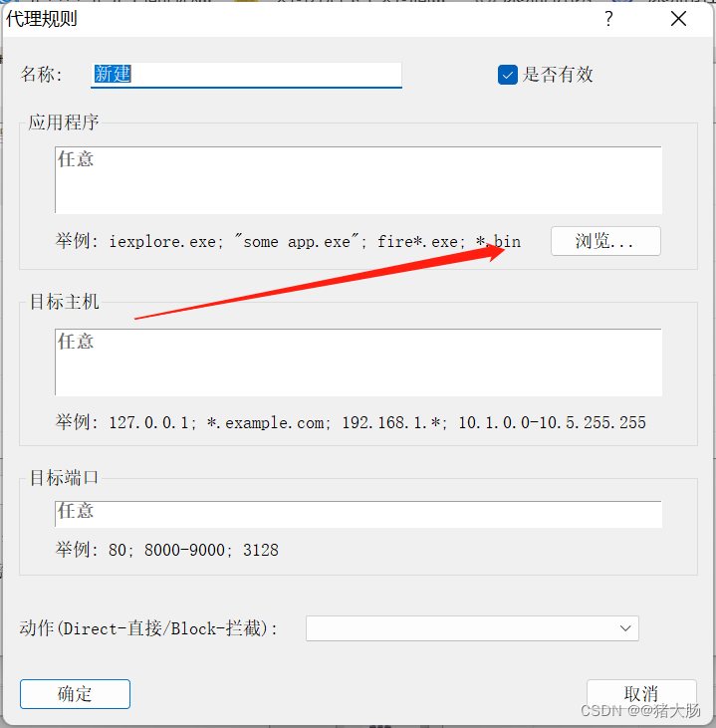Click the 浏览... button

point(605,241)
